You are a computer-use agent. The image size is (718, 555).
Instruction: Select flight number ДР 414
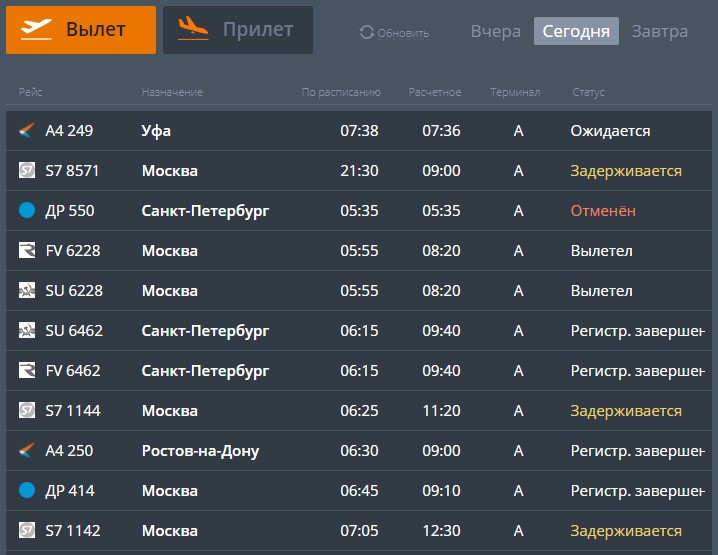pos(70,491)
